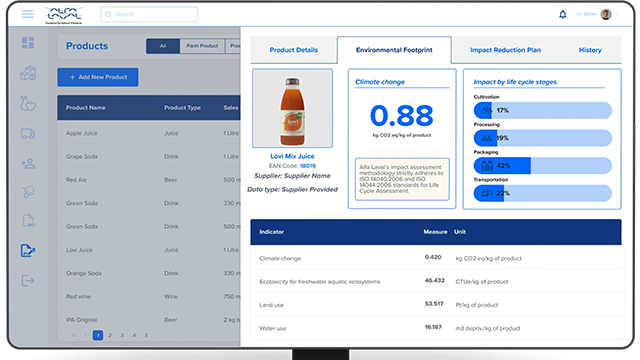
Task: Open the delivery truck sidebar icon
Action: [x=28, y=134]
